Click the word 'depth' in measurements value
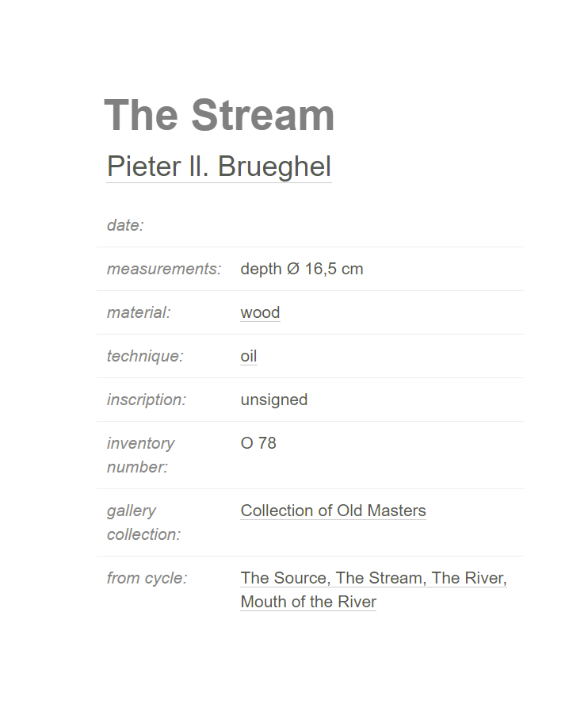 tap(261, 269)
